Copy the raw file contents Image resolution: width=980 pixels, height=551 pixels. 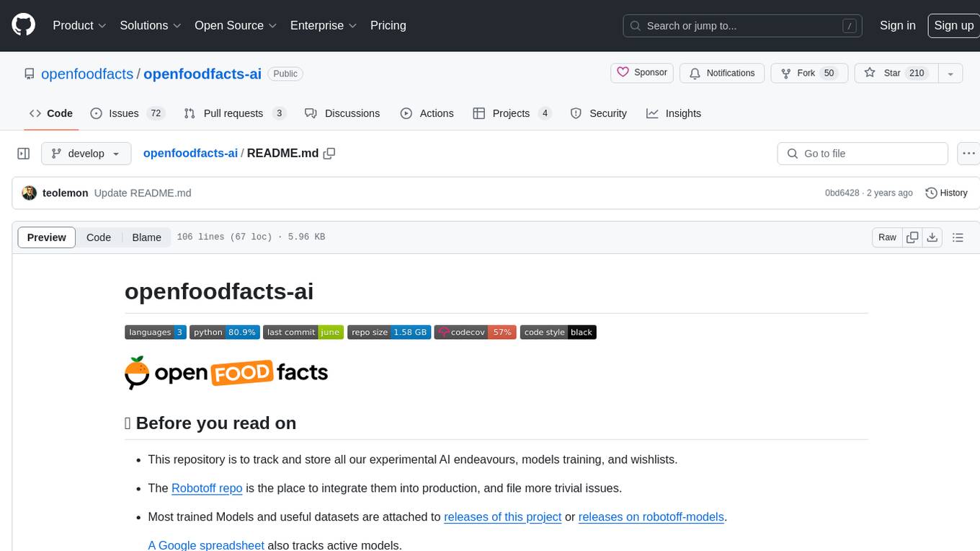pos(912,237)
